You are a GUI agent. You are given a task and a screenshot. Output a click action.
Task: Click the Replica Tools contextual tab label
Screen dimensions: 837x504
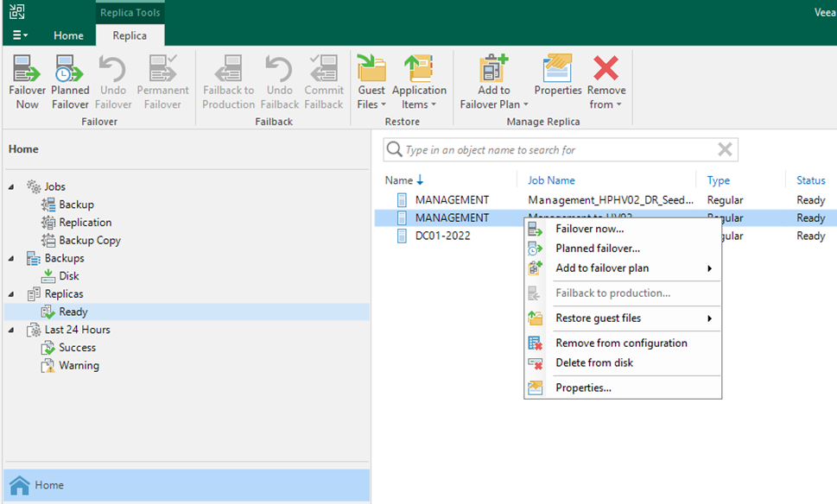point(130,13)
